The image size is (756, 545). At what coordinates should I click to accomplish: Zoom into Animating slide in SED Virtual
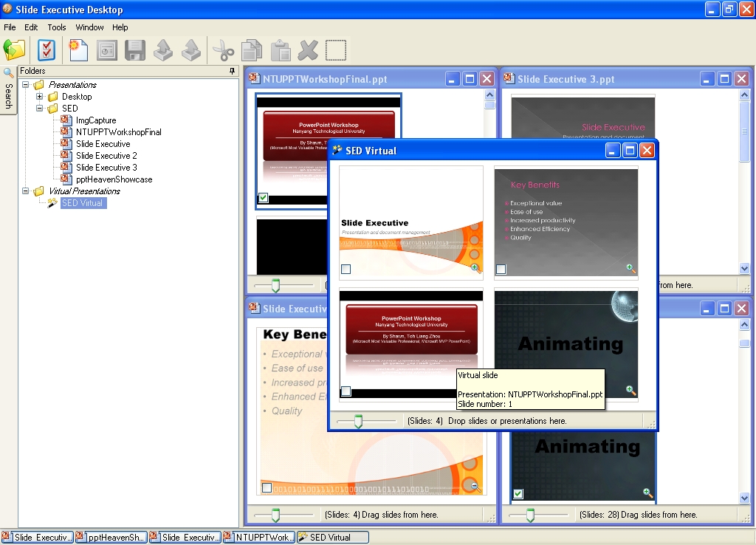tap(630, 390)
